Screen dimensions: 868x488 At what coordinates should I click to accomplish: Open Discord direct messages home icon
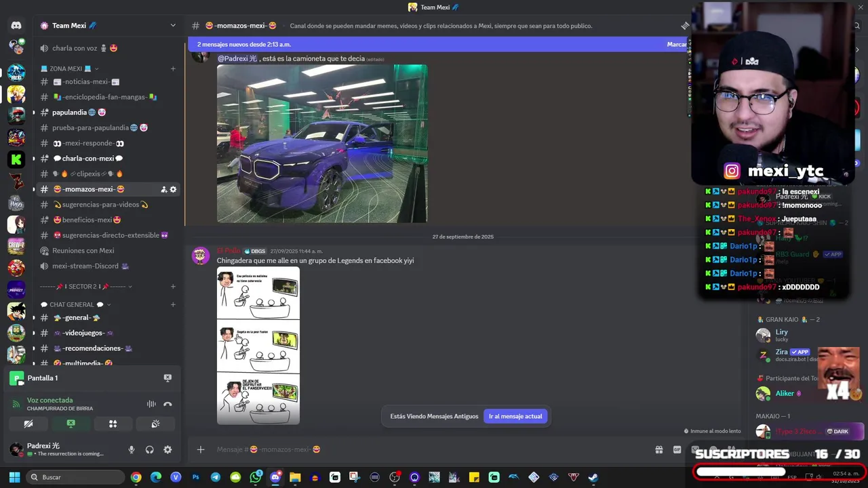[x=16, y=26]
